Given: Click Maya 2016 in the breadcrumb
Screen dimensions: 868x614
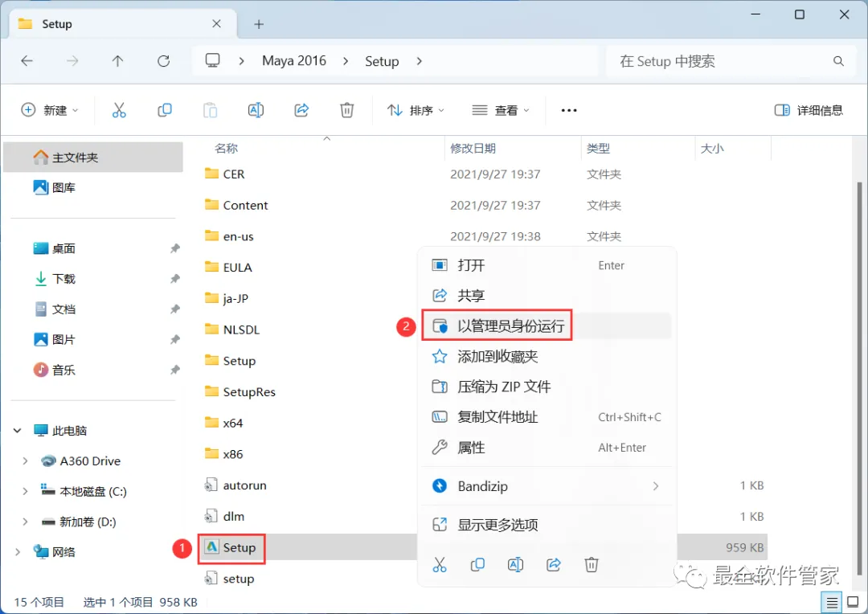Looking at the screenshot, I should point(294,61).
